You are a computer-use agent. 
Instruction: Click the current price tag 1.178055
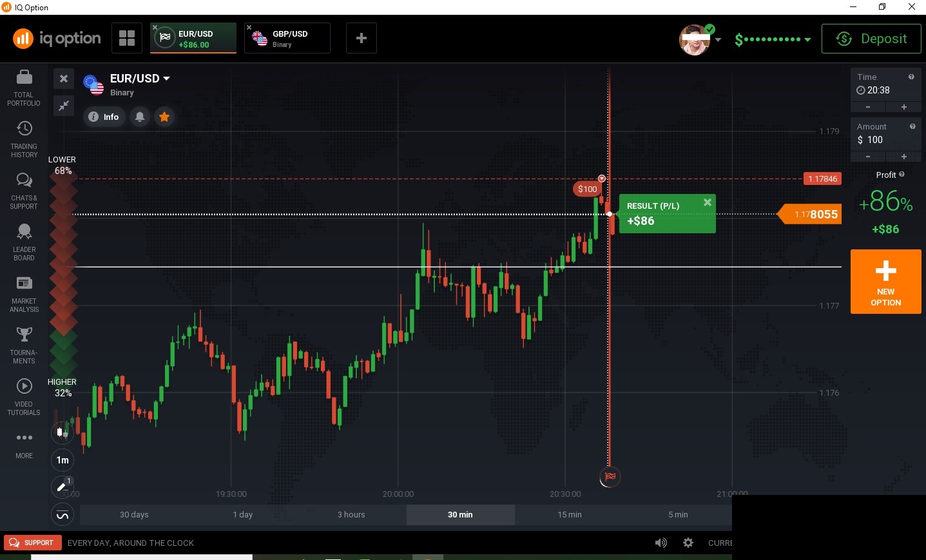click(x=811, y=215)
